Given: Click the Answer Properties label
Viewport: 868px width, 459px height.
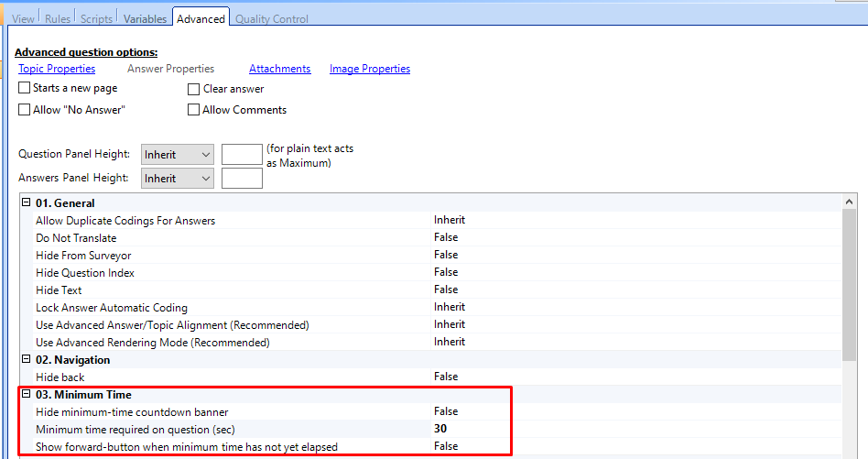Looking at the screenshot, I should click(170, 69).
